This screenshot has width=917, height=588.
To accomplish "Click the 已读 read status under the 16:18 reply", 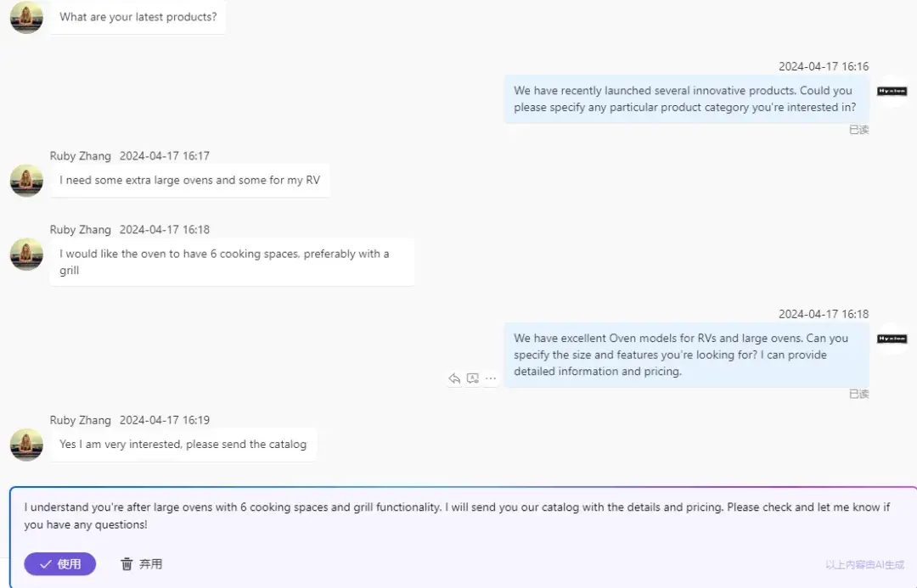I will 858,394.
